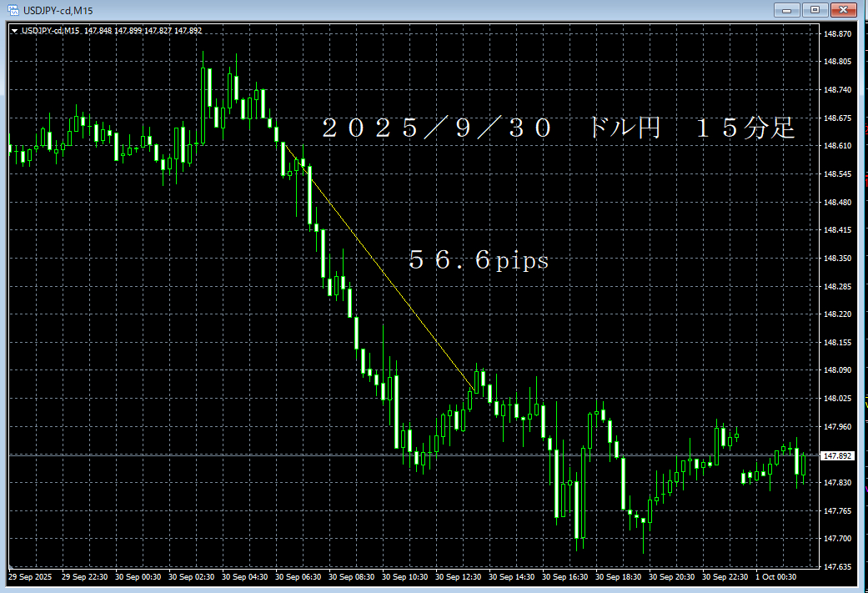Click the current price tag 147.892
The height and width of the screenshot is (593, 868).
tap(837, 455)
